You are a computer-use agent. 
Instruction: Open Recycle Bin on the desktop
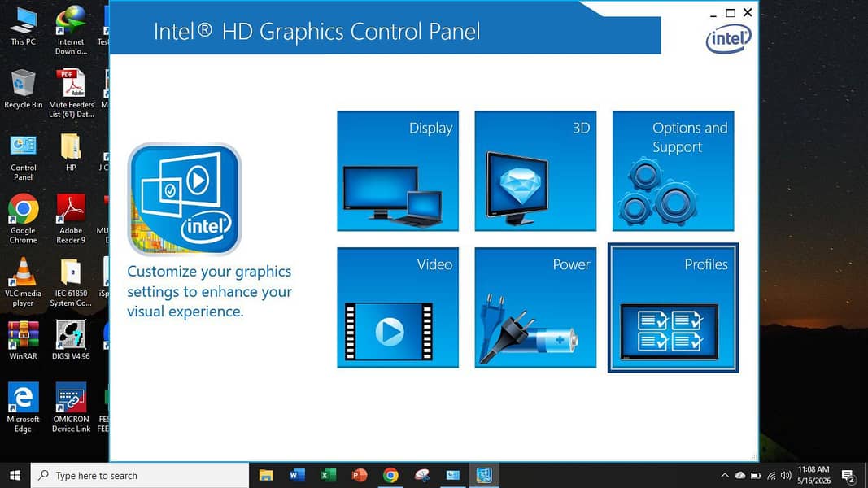pos(24,89)
